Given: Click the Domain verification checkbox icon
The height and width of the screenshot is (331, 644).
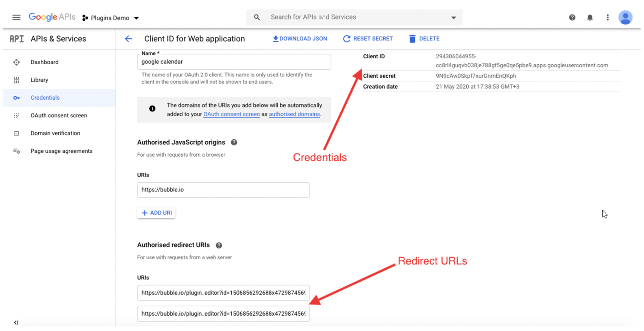Looking at the screenshot, I should click(17, 134).
